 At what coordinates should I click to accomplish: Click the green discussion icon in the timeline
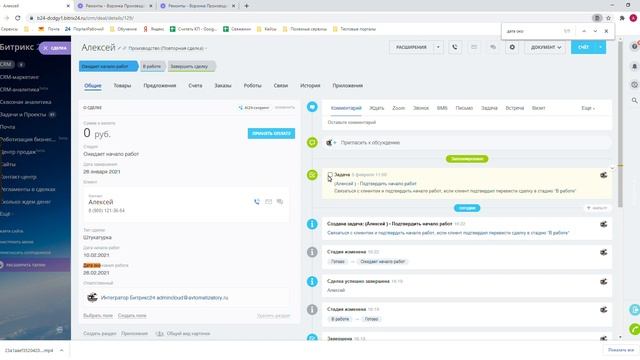[x=312, y=142]
